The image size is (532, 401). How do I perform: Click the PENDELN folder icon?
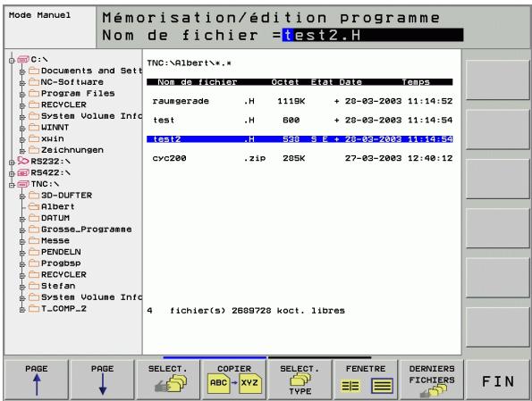tap(34, 252)
